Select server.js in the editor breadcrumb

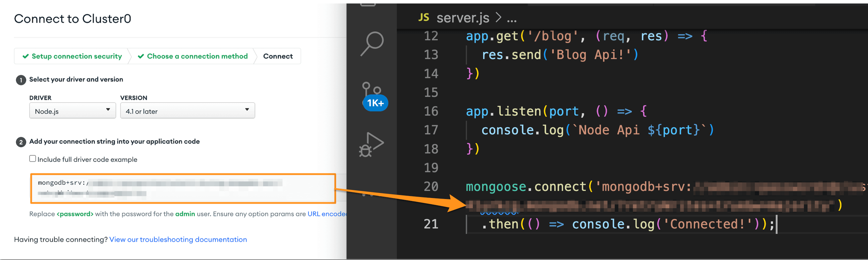(x=463, y=17)
